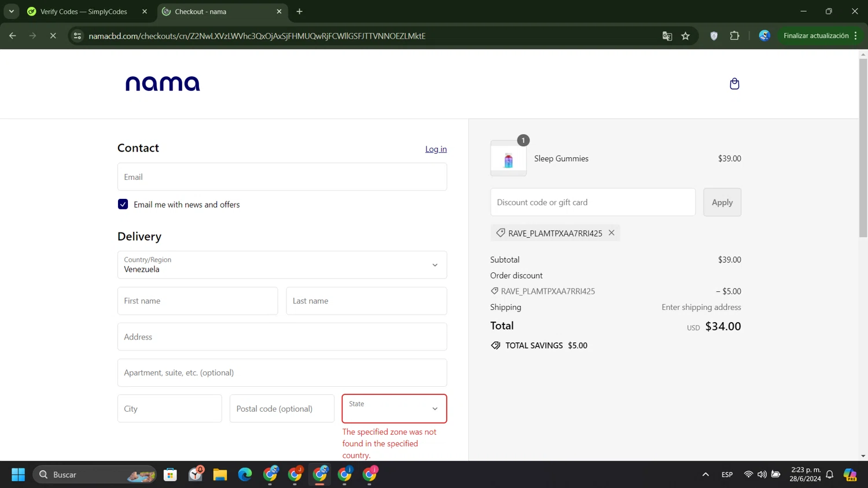The image size is (868, 488).
Task: Open the tab search dropdown arrow
Action: [11, 12]
